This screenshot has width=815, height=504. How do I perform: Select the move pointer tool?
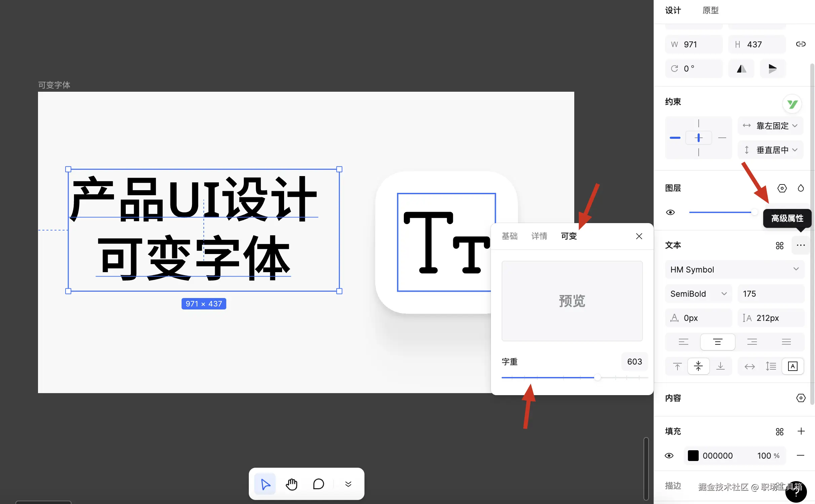click(265, 484)
